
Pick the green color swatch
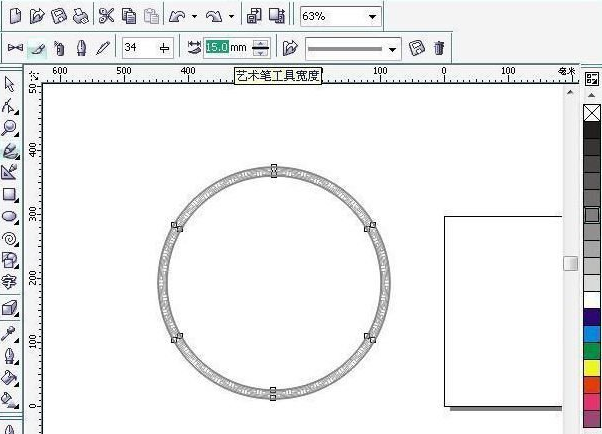coord(592,351)
